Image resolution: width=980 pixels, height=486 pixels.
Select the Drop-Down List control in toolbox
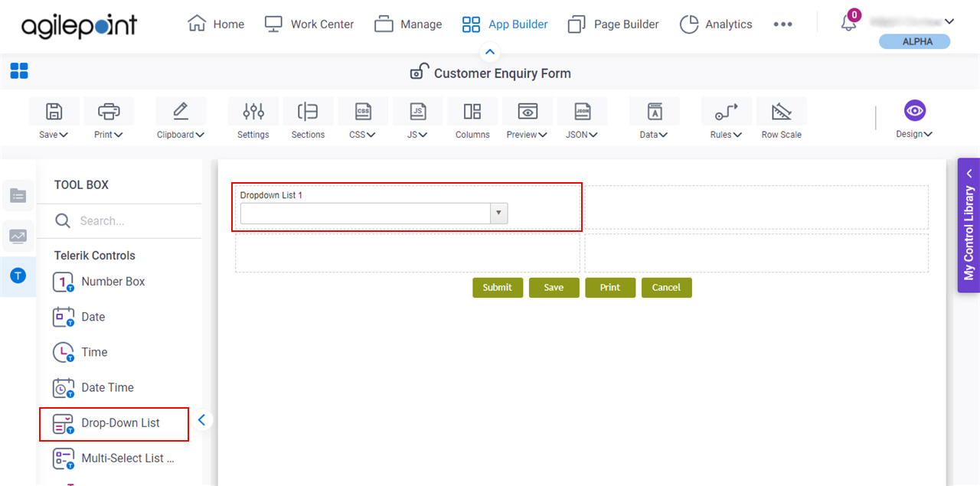point(119,422)
